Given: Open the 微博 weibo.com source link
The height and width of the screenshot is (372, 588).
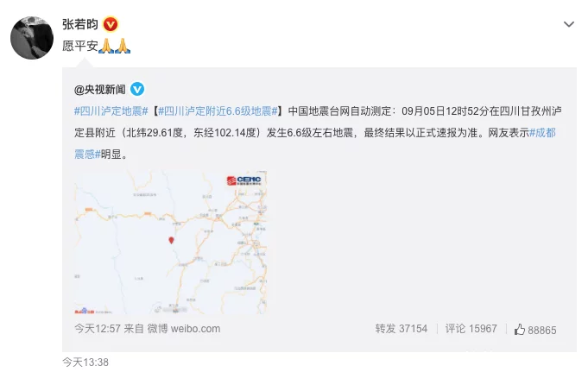Looking at the screenshot, I should coord(184,329).
